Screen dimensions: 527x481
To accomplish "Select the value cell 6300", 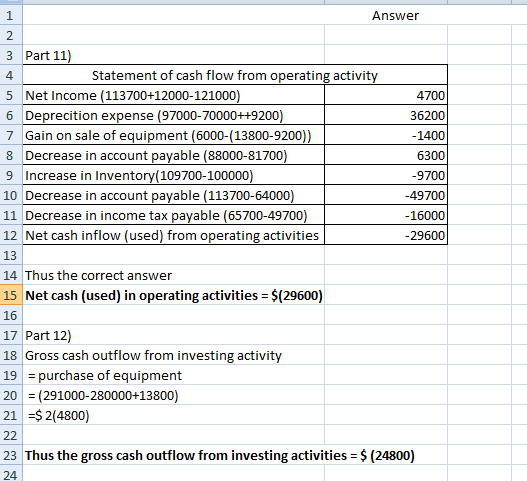I will (x=386, y=155).
